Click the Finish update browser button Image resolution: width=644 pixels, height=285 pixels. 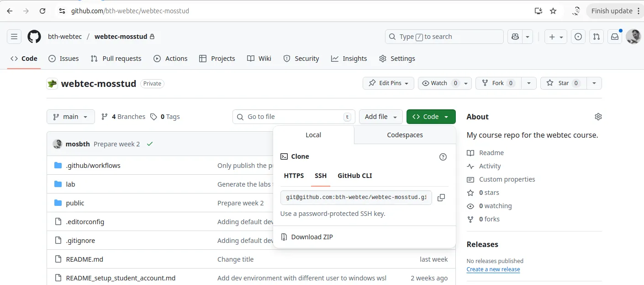pyautogui.click(x=612, y=11)
